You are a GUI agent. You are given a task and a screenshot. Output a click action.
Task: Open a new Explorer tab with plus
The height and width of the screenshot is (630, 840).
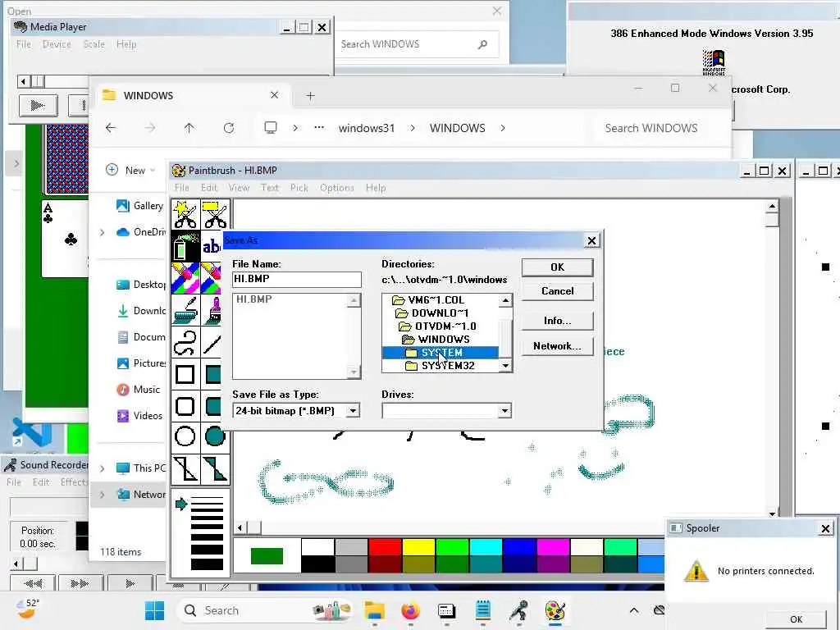click(x=310, y=96)
